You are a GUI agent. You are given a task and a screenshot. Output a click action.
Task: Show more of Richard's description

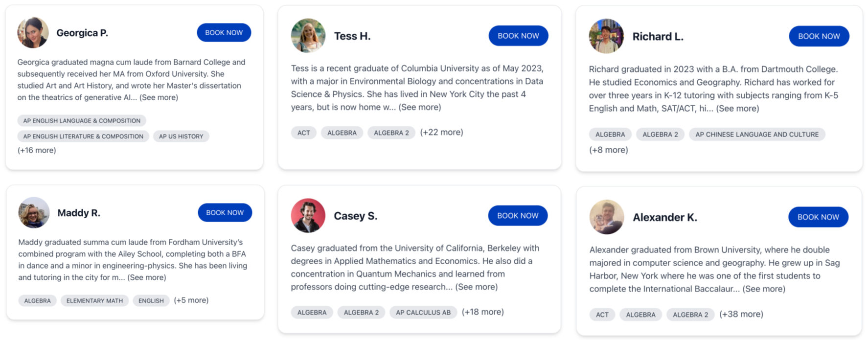click(737, 109)
